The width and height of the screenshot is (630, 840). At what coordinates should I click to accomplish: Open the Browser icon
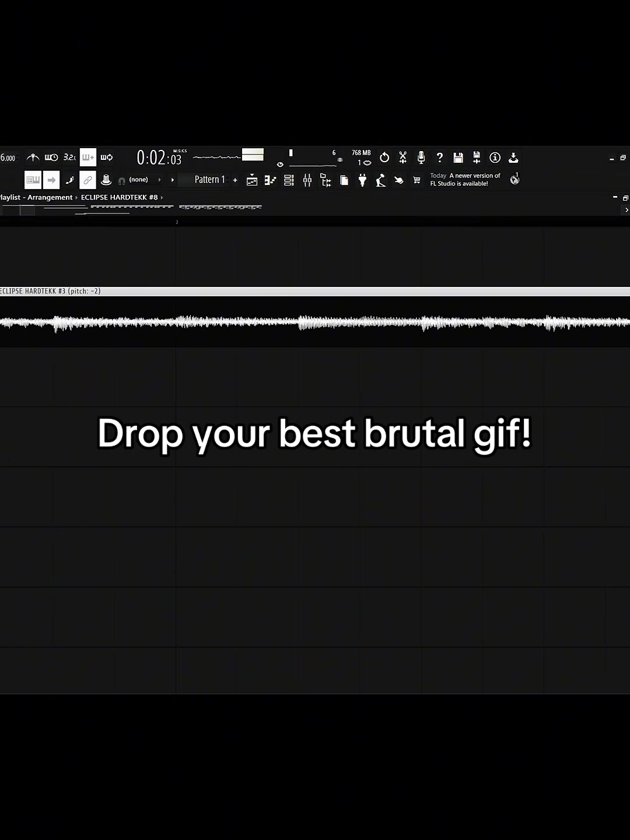326,180
